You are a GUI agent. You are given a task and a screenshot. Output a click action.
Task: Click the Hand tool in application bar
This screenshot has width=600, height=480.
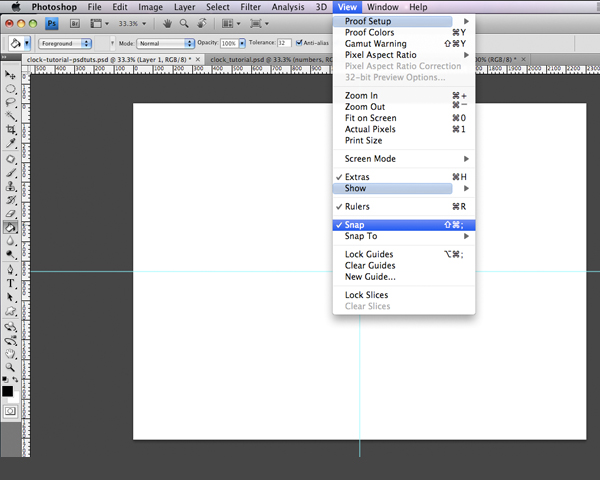click(169, 22)
